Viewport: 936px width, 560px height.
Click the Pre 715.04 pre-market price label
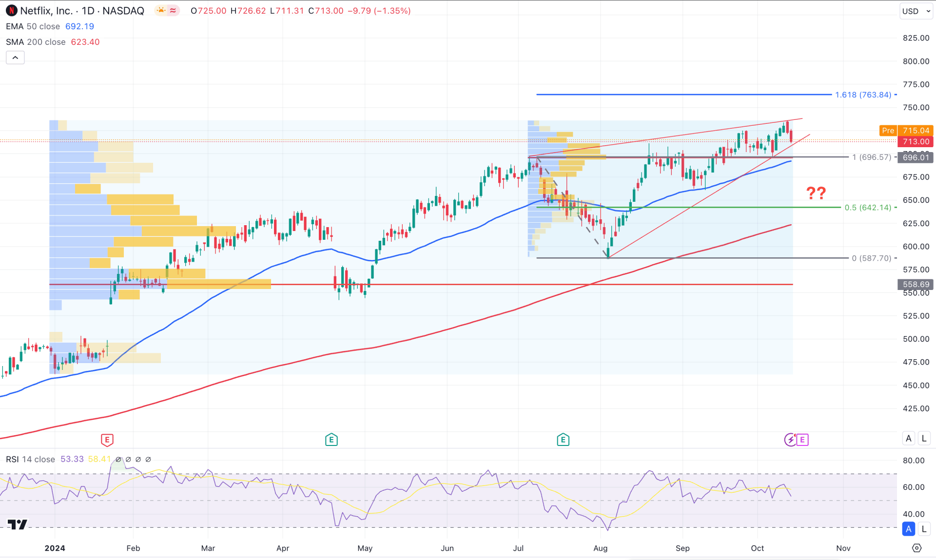tap(906, 131)
